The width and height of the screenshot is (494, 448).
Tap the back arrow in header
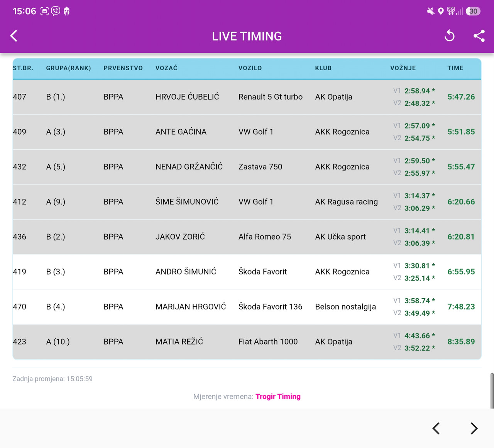click(14, 36)
